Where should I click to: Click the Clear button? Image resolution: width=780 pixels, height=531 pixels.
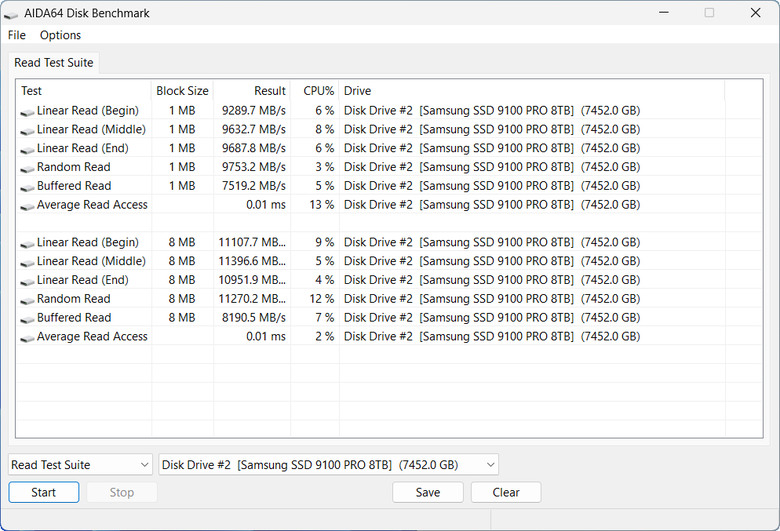coord(506,492)
